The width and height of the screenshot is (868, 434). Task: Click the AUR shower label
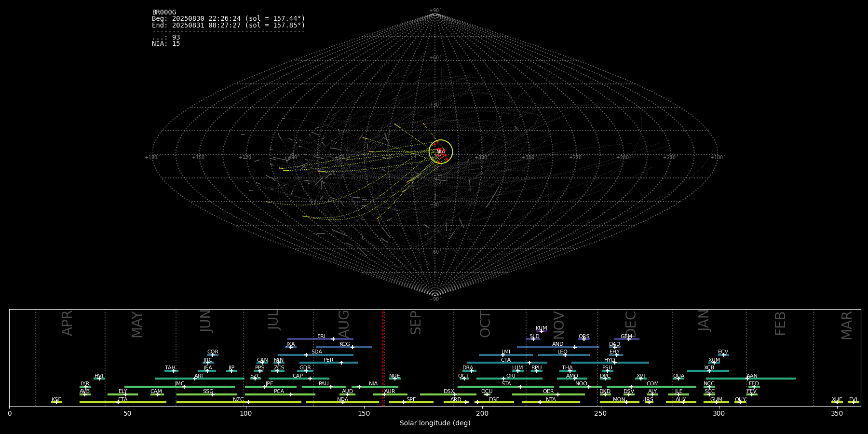click(x=390, y=392)
